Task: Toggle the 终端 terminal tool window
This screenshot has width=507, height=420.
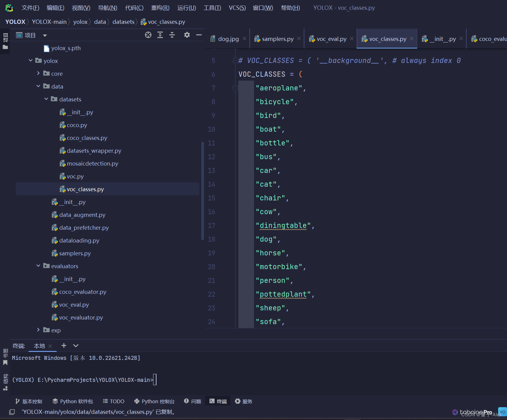Action: click(x=218, y=401)
